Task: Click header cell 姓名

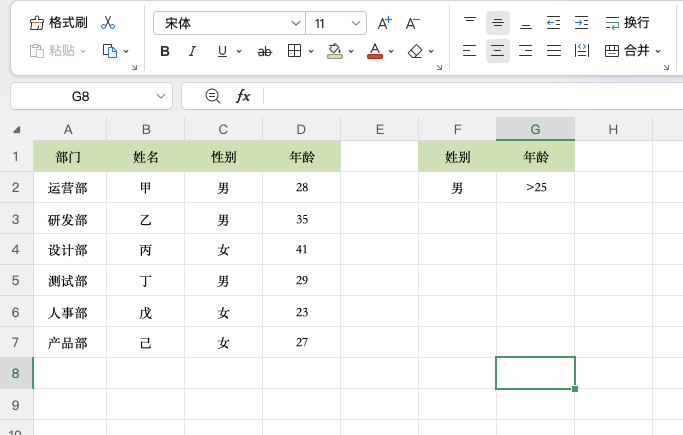Action: tap(145, 156)
